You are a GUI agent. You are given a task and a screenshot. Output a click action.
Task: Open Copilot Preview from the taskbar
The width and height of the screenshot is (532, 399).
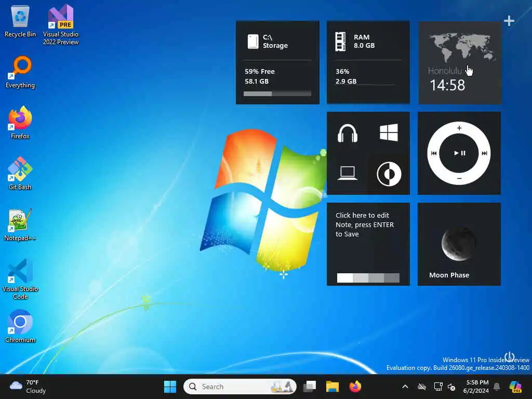click(515, 387)
